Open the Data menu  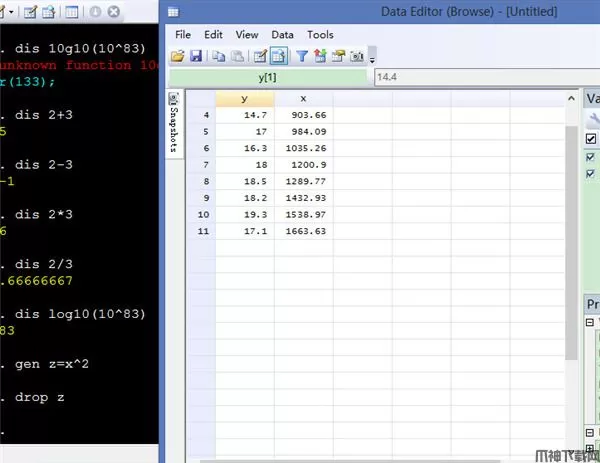point(282,35)
